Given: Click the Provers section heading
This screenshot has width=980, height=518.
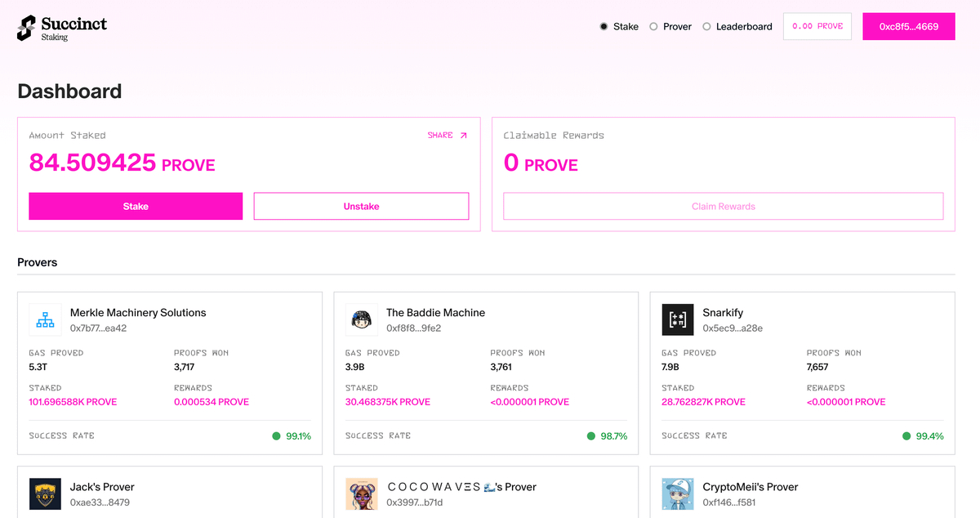Looking at the screenshot, I should 38,262.
